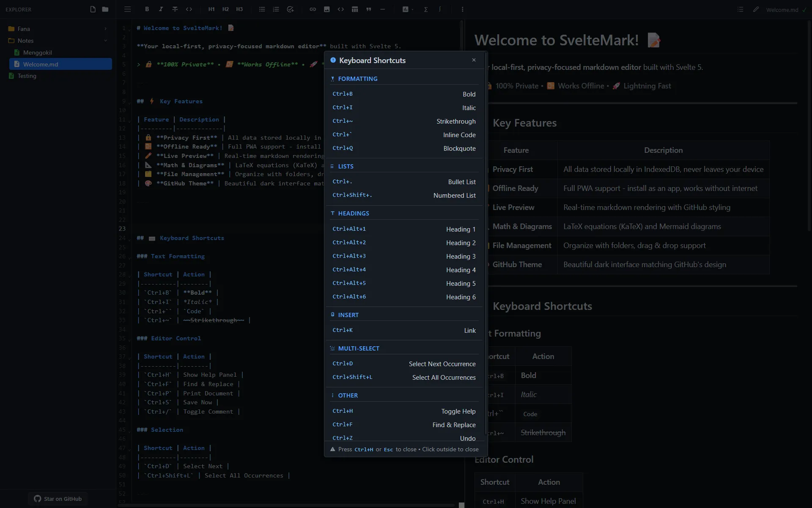Click the Ctrl+K Link shortcut row
812x508 pixels.
click(404, 330)
